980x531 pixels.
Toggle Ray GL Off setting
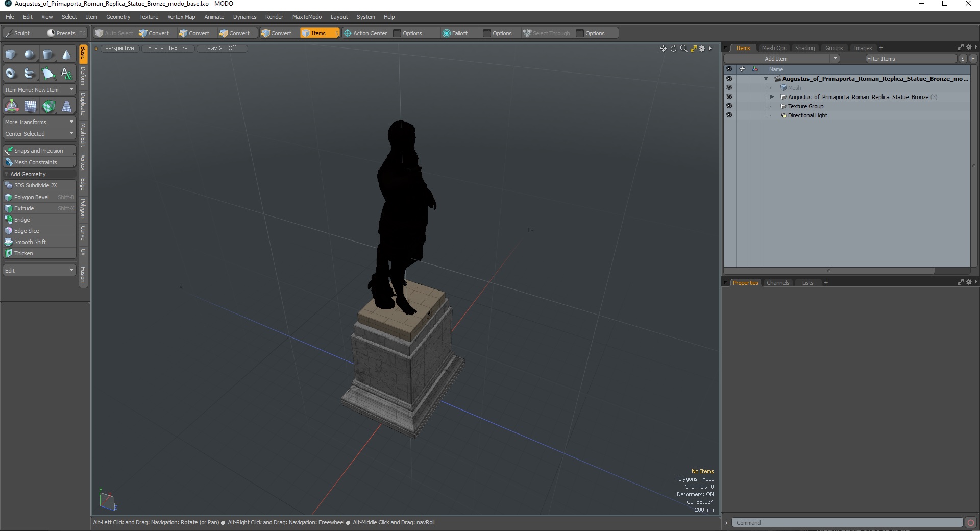pyautogui.click(x=222, y=48)
